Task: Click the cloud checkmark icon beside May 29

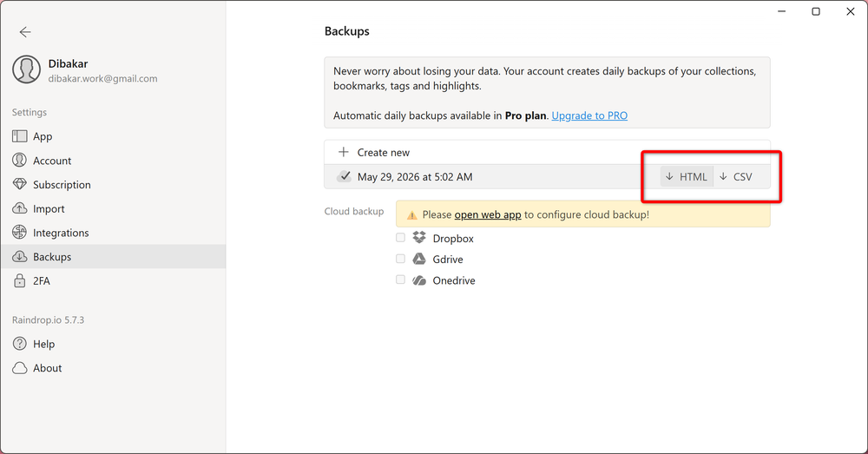Action: click(344, 176)
